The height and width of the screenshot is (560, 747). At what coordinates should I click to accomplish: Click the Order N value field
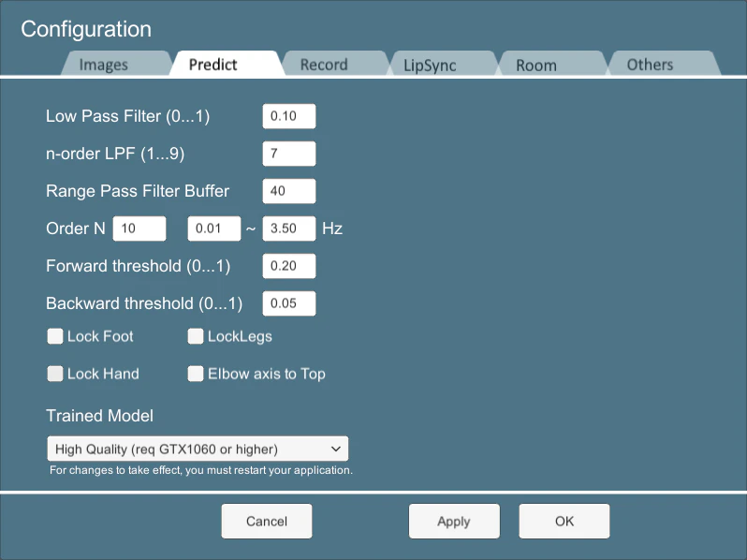[x=139, y=228]
